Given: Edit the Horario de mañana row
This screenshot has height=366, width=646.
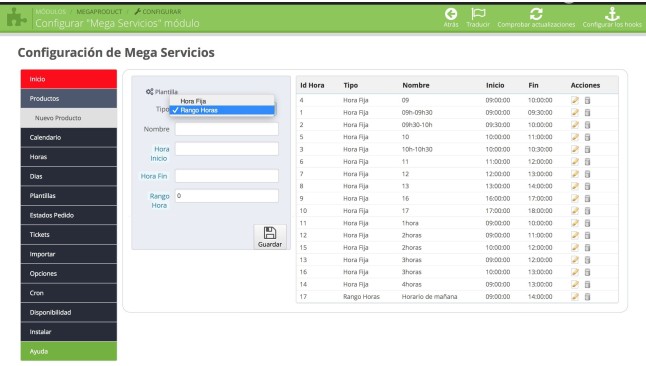Looking at the screenshot, I should tap(575, 296).
